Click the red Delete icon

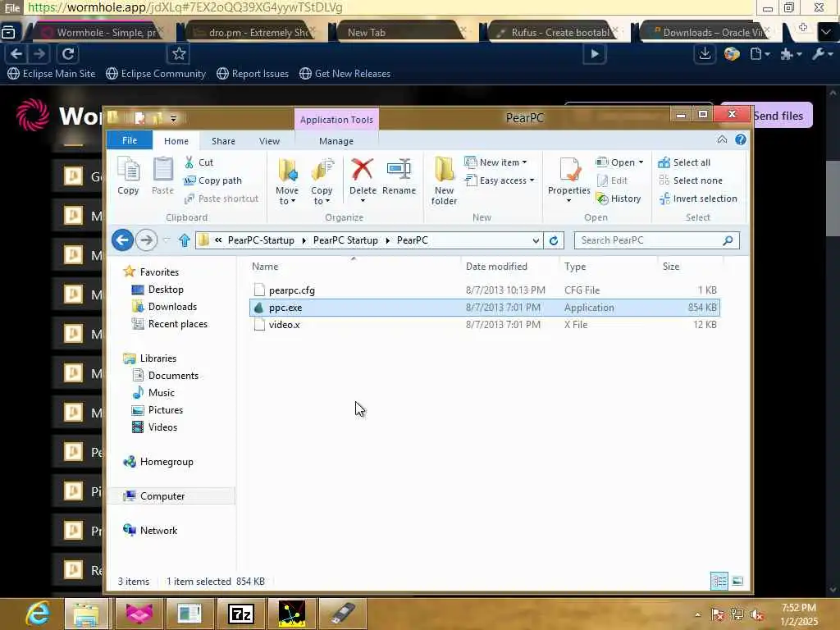(362, 169)
